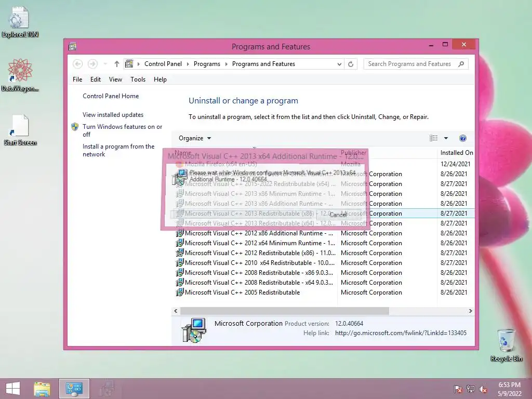Click the network tray icon

471,389
